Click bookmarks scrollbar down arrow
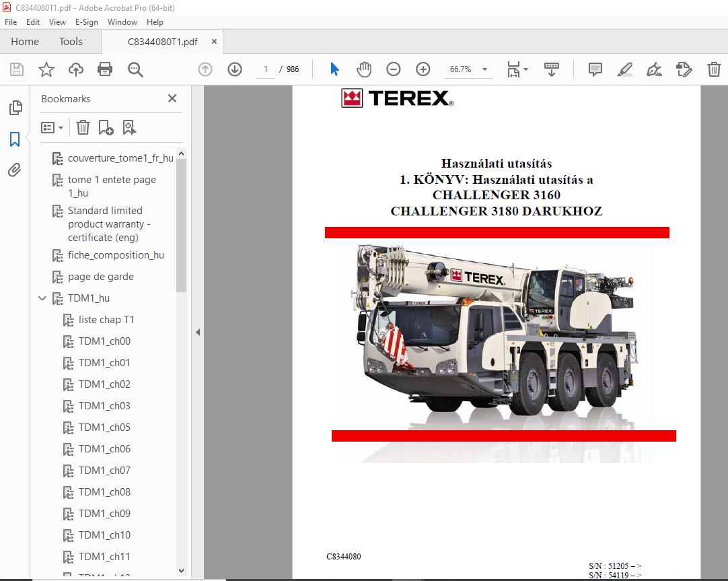The image size is (728, 581). (182, 571)
